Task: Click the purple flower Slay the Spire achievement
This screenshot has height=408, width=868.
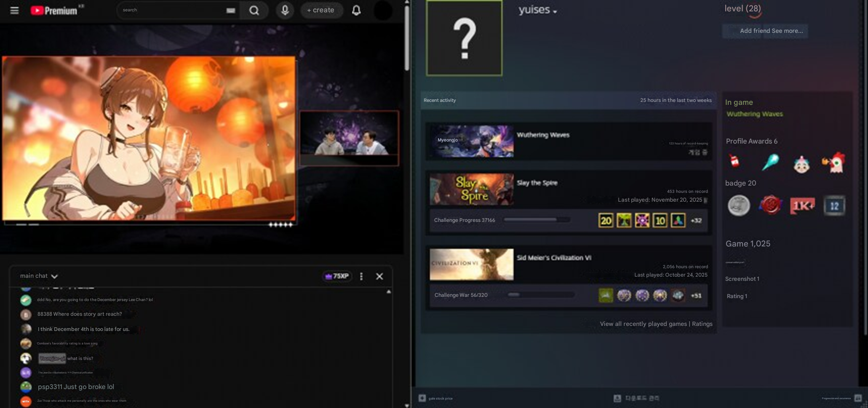Action: (642, 220)
